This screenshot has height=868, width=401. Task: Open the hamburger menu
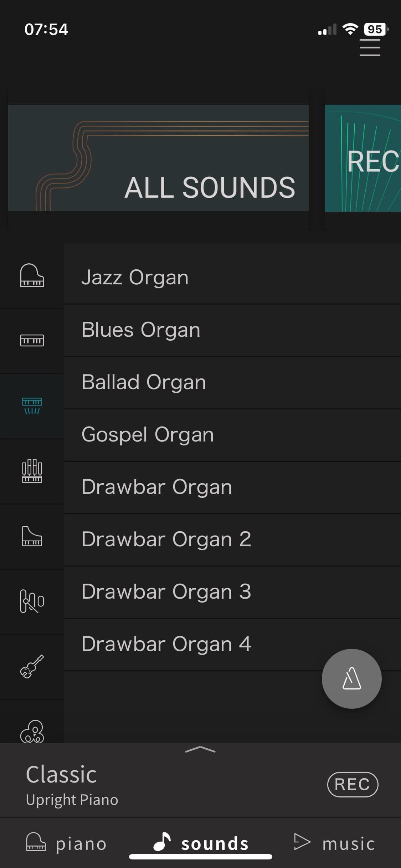[370, 47]
